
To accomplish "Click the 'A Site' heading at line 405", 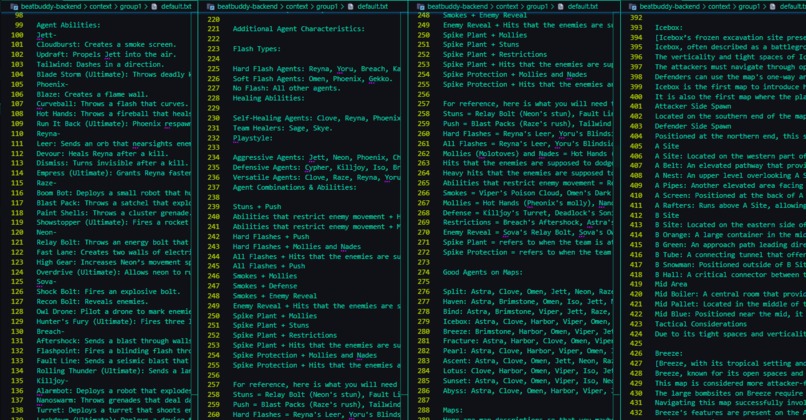I will tap(667, 146).
